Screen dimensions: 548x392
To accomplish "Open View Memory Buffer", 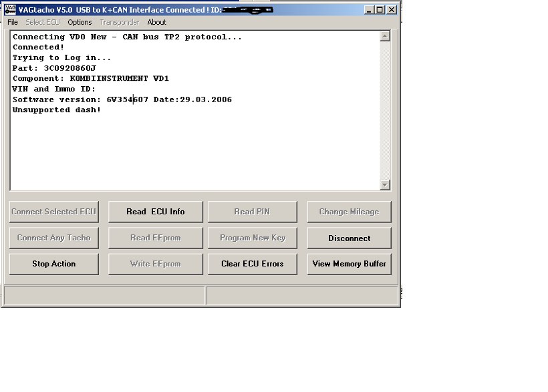I will point(349,264).
